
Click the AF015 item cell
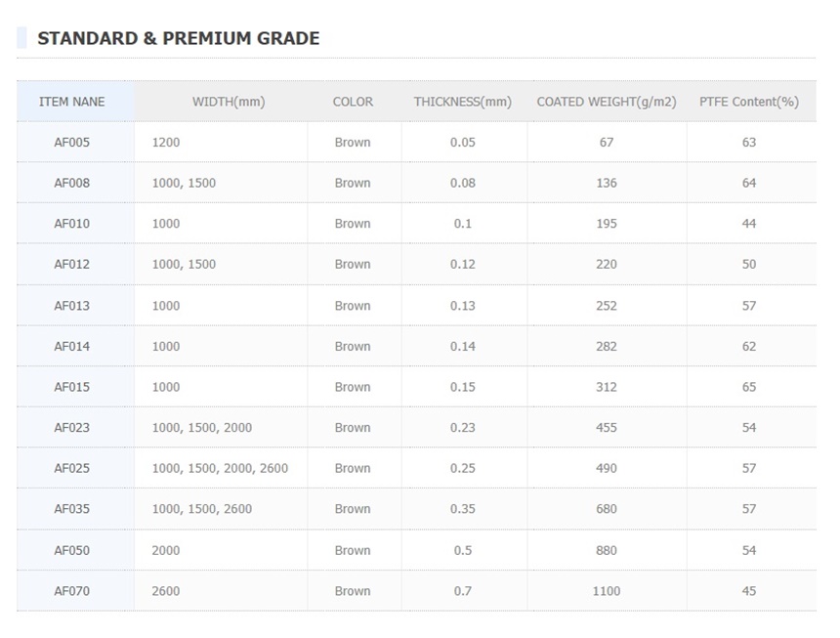pos(71,387)
